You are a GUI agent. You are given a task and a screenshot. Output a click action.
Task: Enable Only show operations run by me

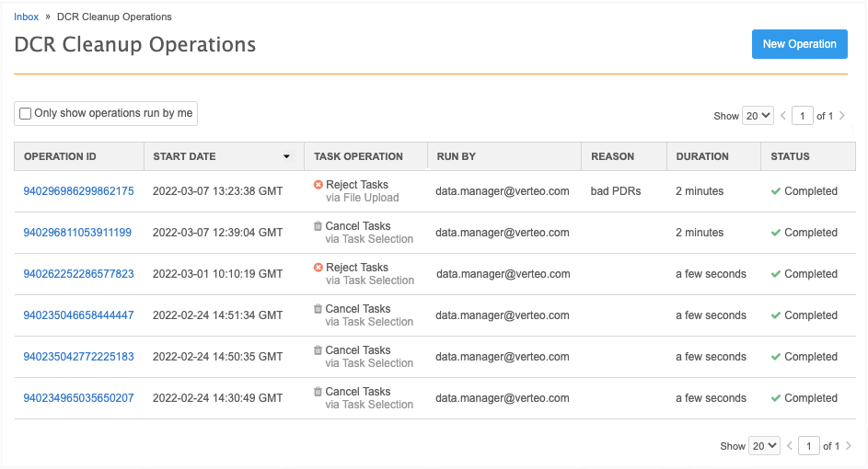26,114
